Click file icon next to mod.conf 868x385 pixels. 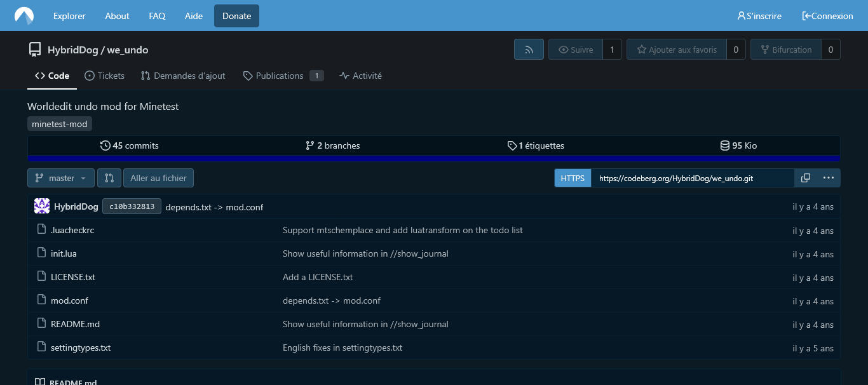[42, 301]
